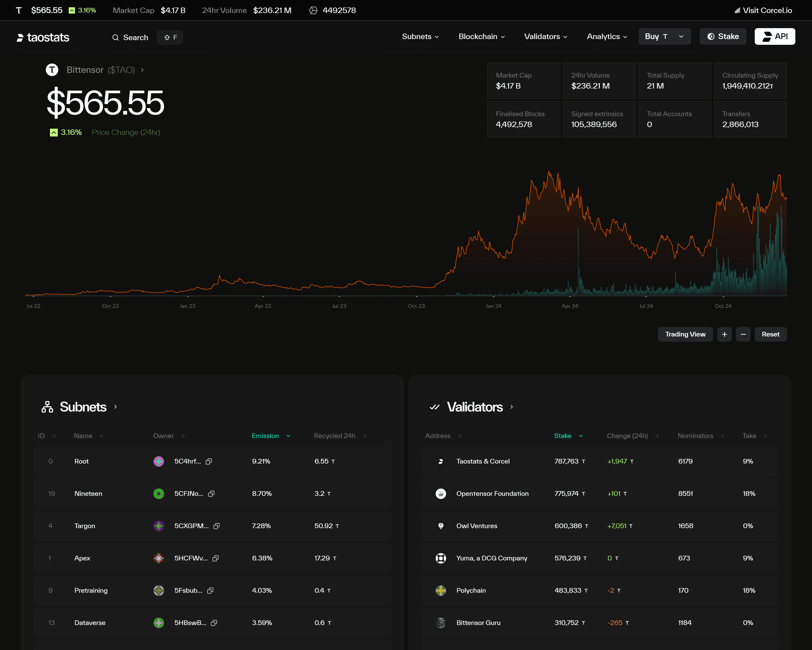Sort validators by Take column
The height and width of the screenshot is (650, 812).
click(755, 436)
